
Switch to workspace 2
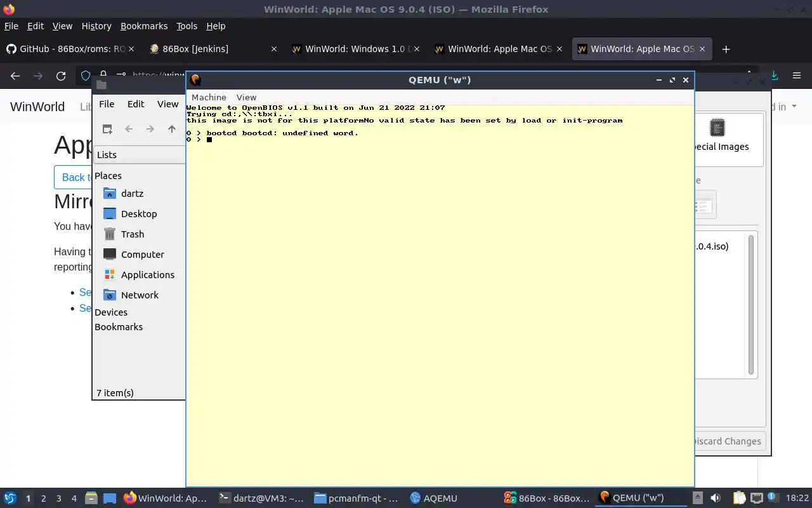(43, 498)
